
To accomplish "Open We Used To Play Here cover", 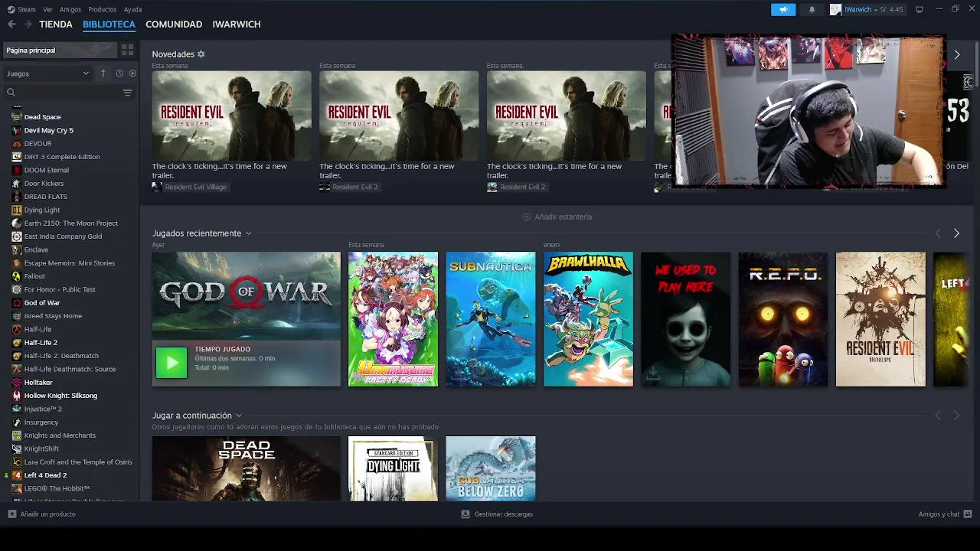I will [686, 319].
